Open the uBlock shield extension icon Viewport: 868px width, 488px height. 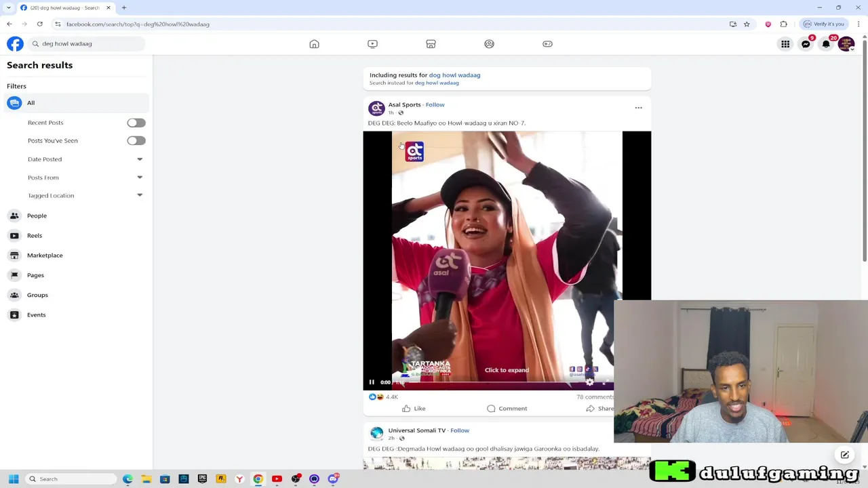[768, 24]
